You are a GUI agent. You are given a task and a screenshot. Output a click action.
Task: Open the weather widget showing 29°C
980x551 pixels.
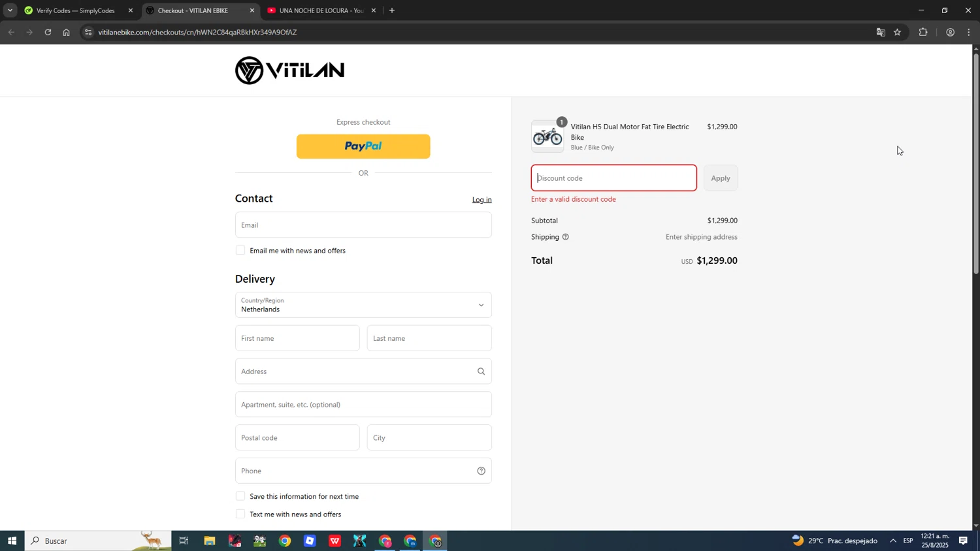pyautogui.click(x=835, y=541)
